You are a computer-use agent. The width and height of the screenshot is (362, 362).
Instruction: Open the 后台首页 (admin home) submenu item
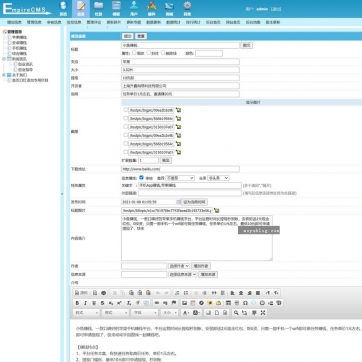[213, 22]
